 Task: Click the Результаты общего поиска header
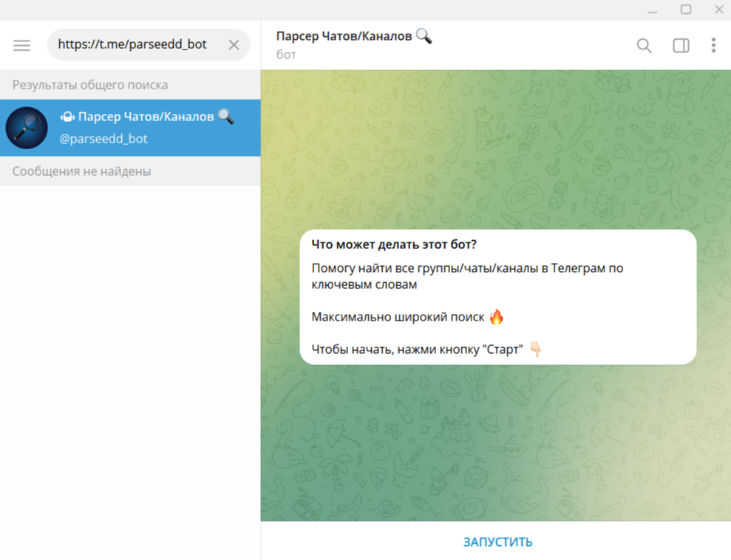coord(90,85)
